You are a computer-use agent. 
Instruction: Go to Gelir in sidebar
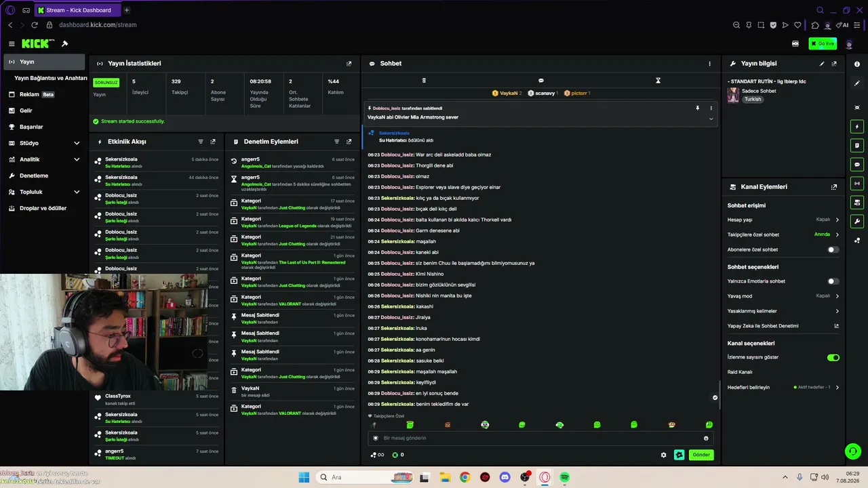(x=44, y=110)
